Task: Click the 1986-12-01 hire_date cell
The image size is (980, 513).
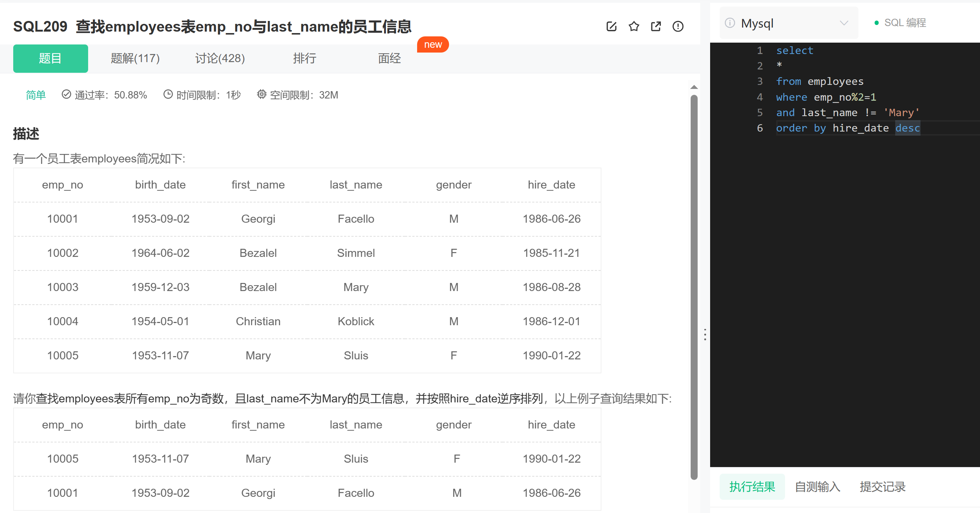Action: click(x=551, y=321)
